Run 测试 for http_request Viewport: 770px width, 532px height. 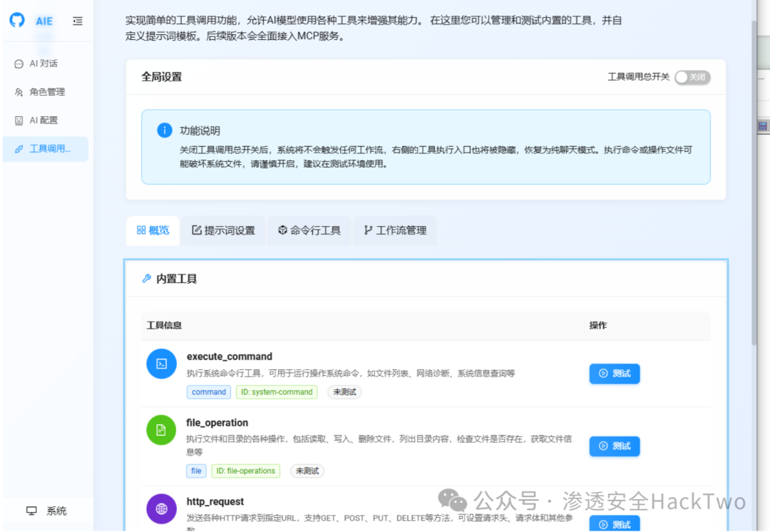[615, 523]
